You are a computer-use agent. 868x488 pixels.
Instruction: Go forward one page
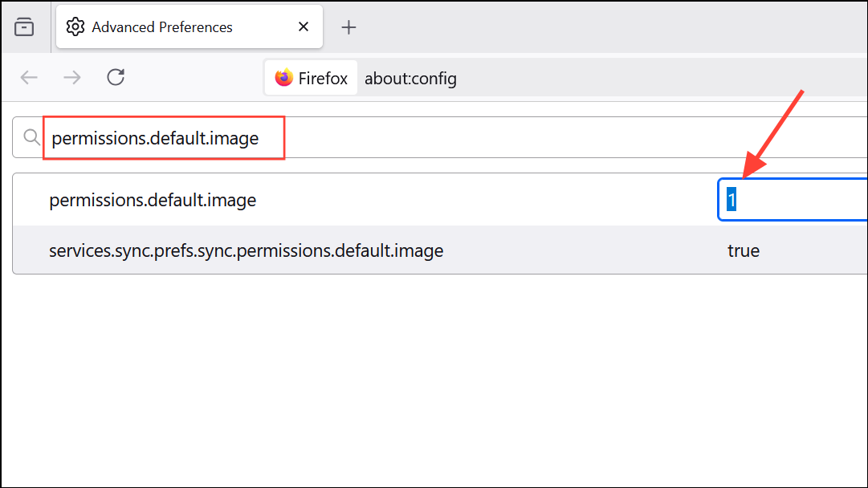click(x=72, y=78)
